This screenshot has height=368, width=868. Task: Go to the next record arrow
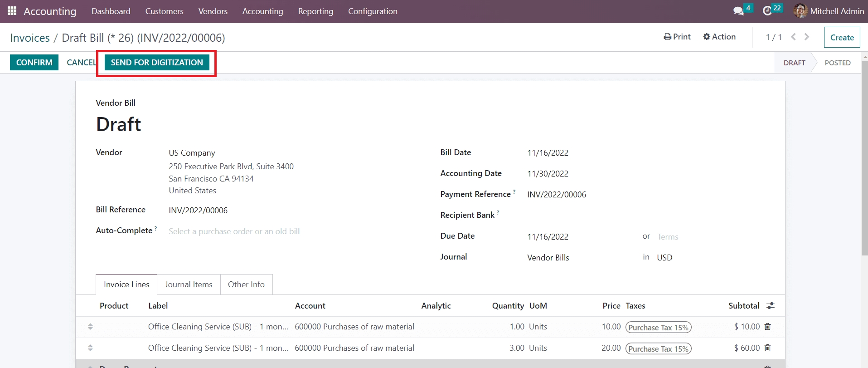tap(807, 37)
